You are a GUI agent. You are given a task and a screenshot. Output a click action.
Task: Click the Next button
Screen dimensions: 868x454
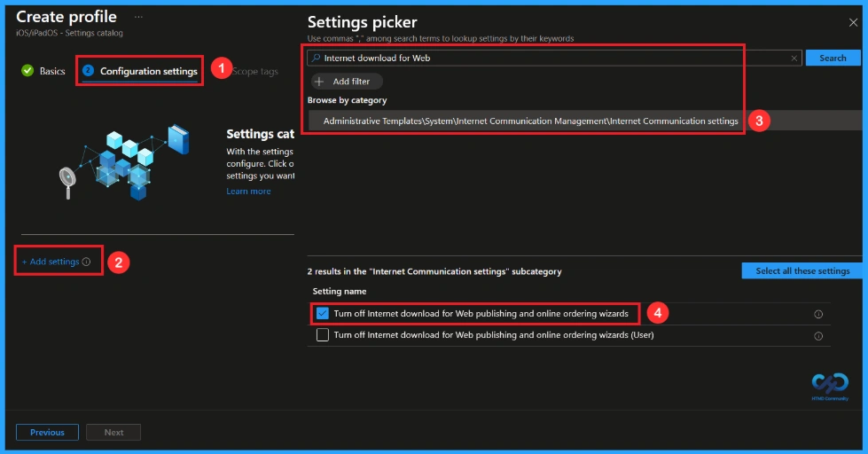pyautogui.click(x=113, y=433)
